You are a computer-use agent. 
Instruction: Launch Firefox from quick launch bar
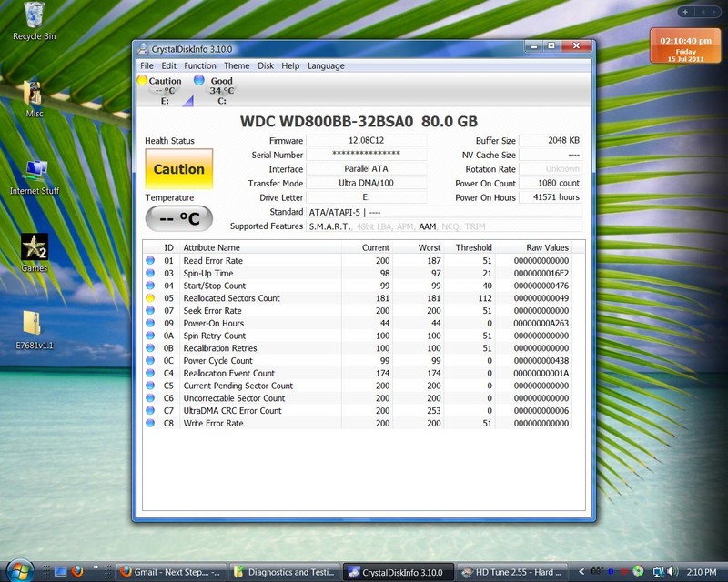(77, 572)
